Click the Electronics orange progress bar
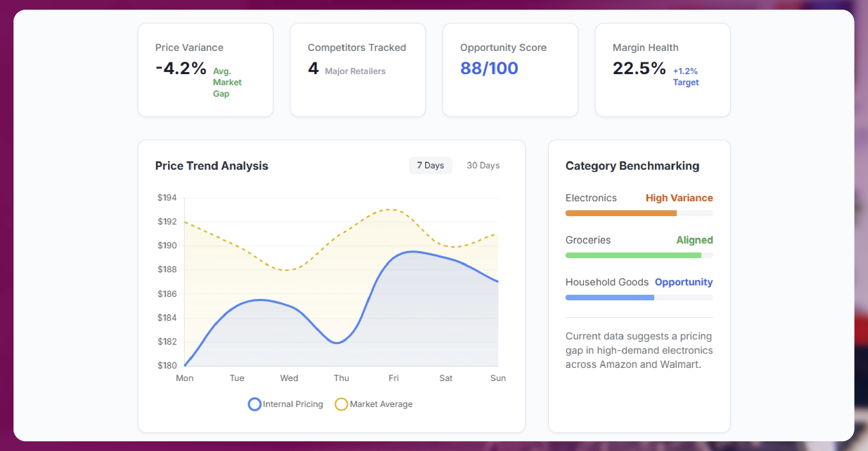This screenshot has width=868, height=451. click(x=621, y=213)
